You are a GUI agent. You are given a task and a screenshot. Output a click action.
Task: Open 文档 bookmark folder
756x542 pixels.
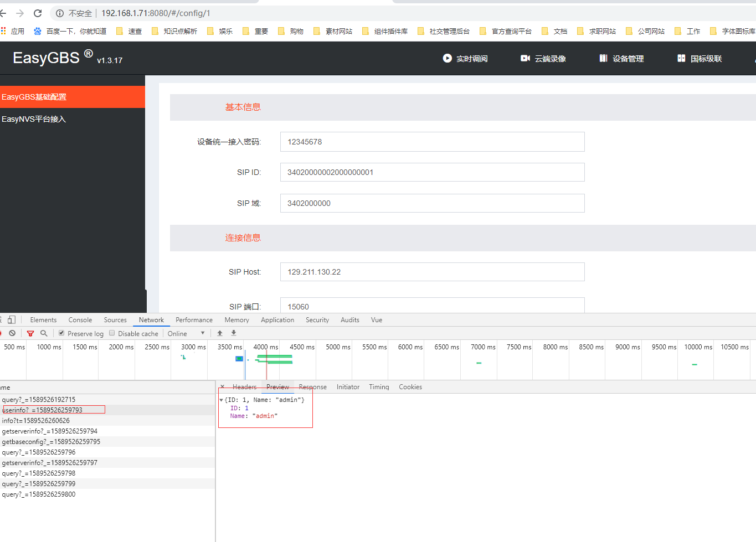(x=554, y=32)
